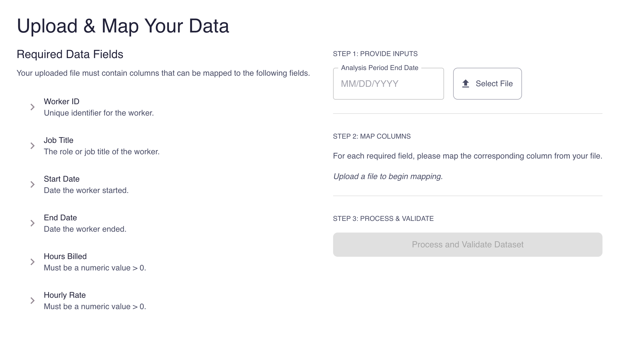This screenshot has width=644, height=341.
Task: Select the Hours Billed field title text
Action: 65,256
